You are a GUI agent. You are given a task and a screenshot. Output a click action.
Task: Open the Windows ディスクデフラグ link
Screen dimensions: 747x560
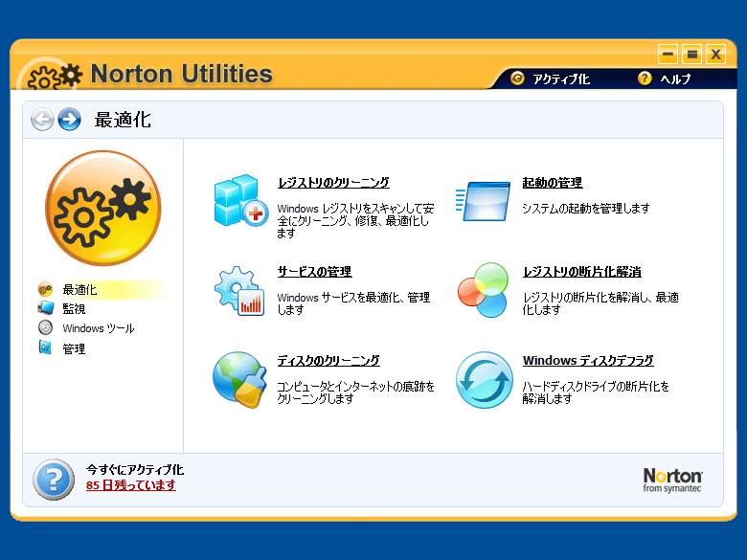tap(588, 361)
